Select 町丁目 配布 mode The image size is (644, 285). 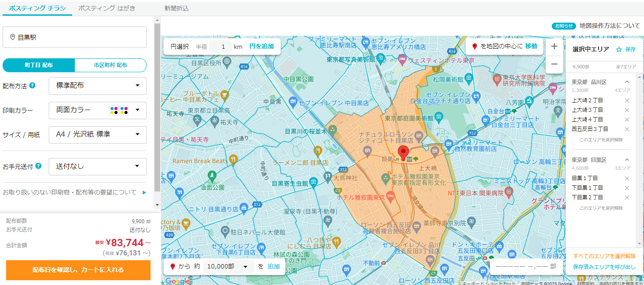(x=39, y=65)
